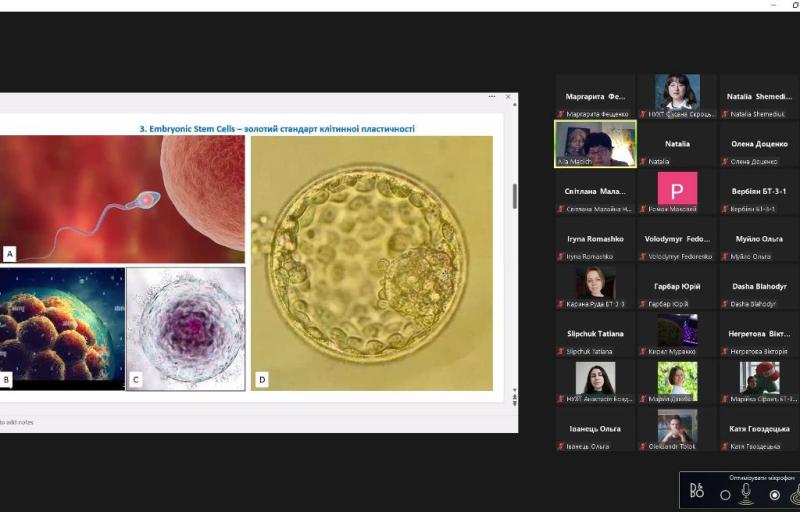Screen dimensions: 800x512
Task: Click muted mic icon beside Volodymyr Fedorenko
Action: pos(643,257)
